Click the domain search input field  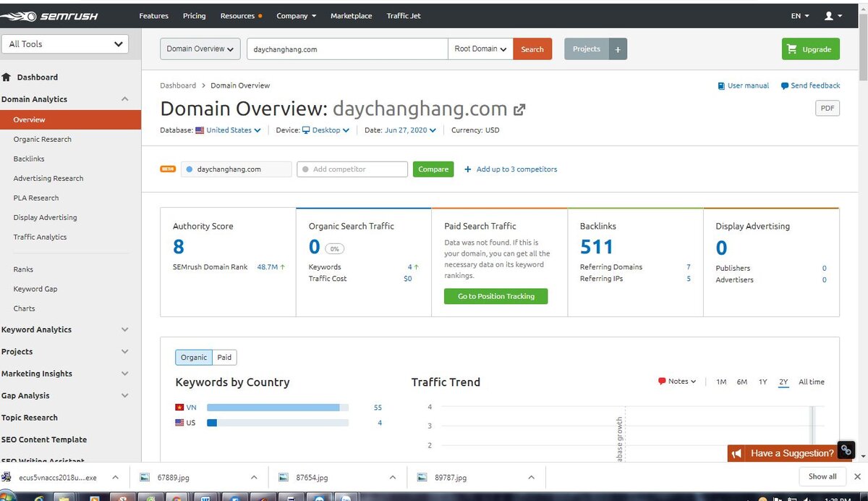point(347,49)
